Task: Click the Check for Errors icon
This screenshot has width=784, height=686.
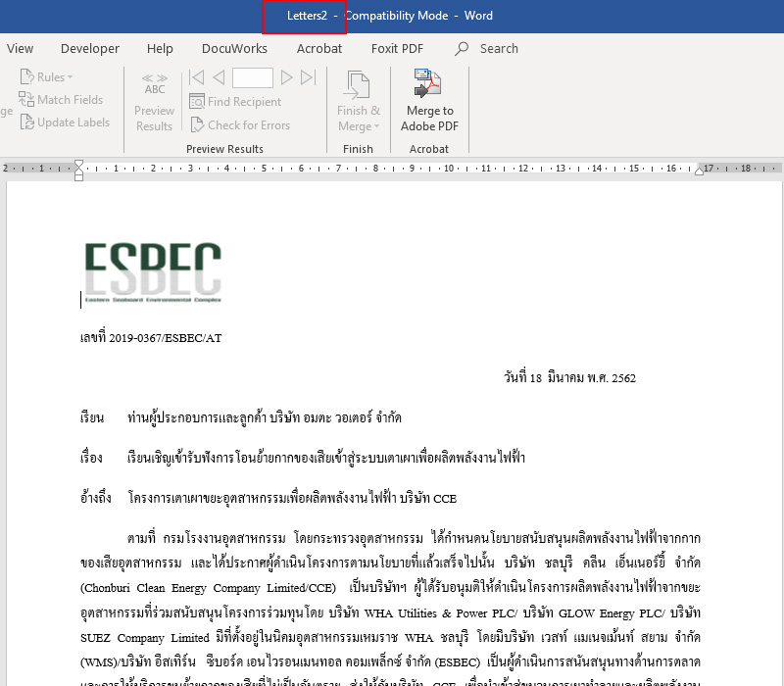Action: click(x=197, y=124)
